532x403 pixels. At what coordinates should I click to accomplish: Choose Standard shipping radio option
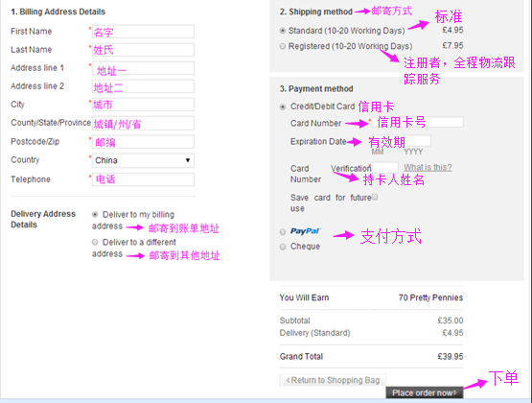point(282,31)
